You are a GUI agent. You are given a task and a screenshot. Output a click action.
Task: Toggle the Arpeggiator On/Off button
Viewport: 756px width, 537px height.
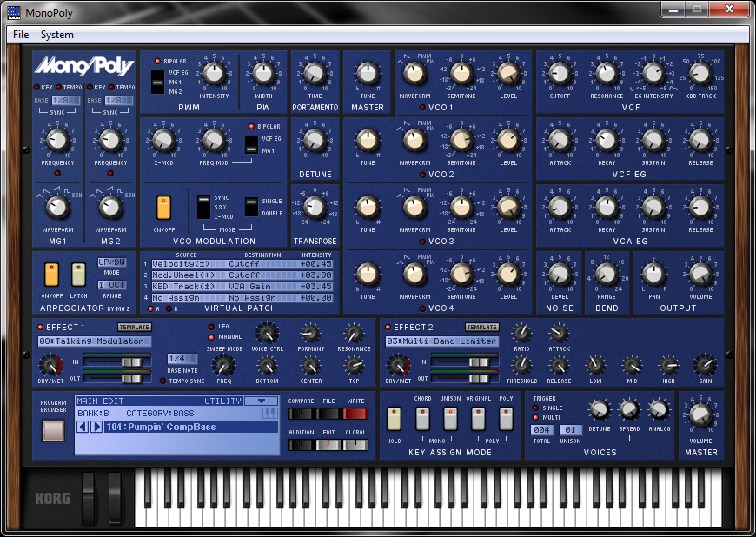(51, 275)
